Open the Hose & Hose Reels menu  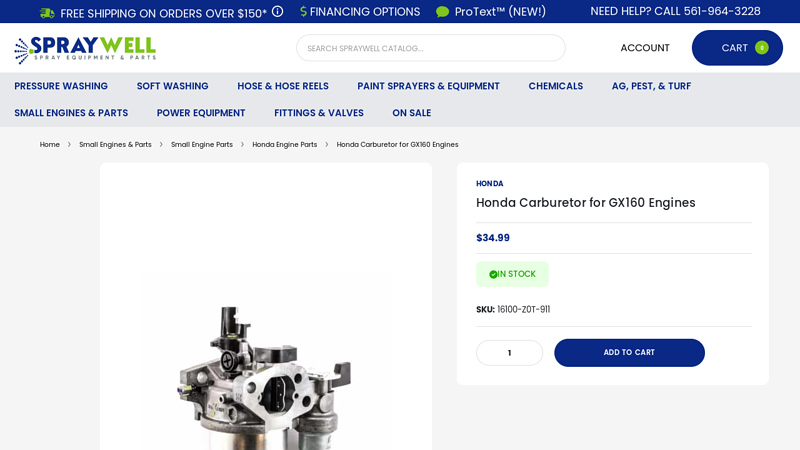(283, 86)
